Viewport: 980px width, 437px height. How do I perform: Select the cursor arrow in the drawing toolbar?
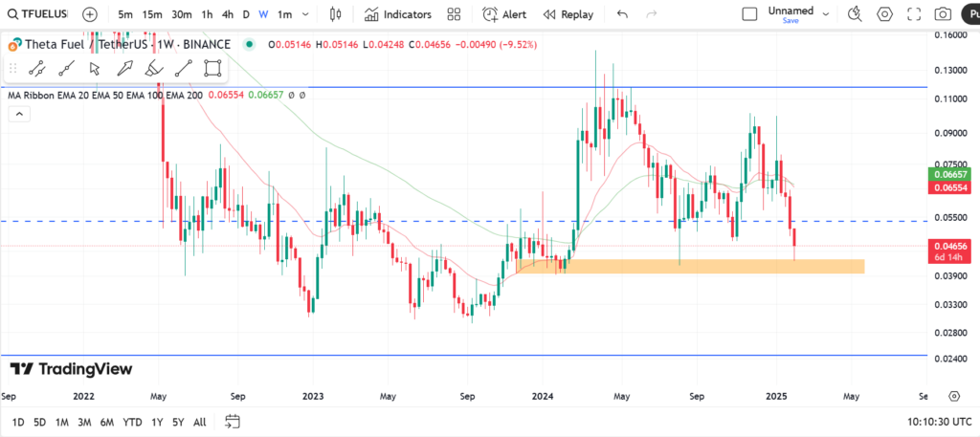pyautogui.click(x=95, y=68)
